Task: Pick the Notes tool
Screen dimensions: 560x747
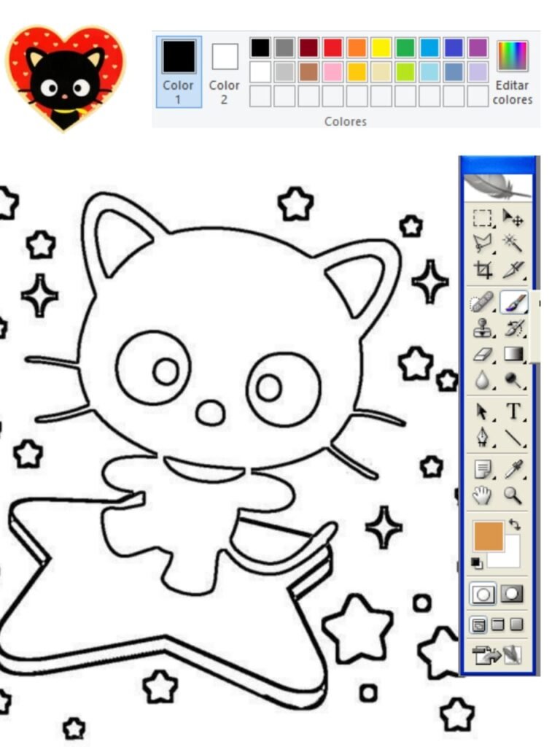Action: 483,469
